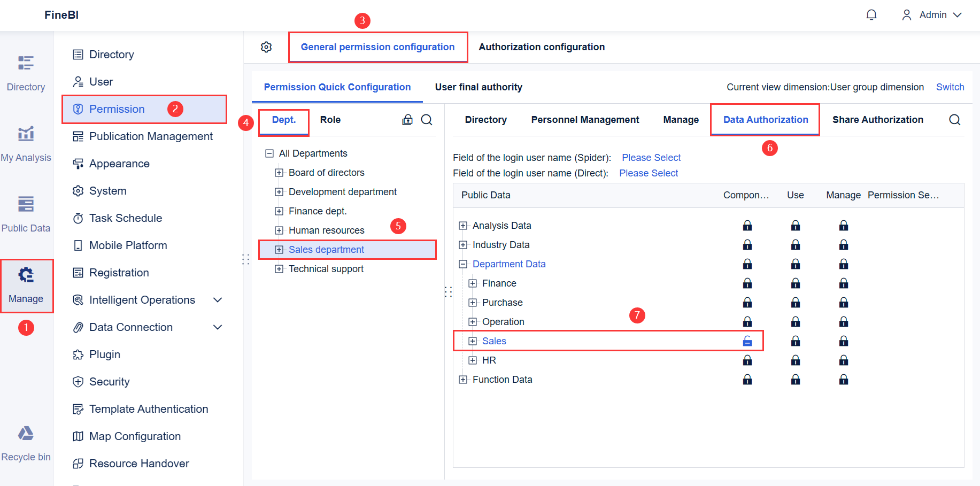Click the Recycle bin sidebar icon

(26, 441)
